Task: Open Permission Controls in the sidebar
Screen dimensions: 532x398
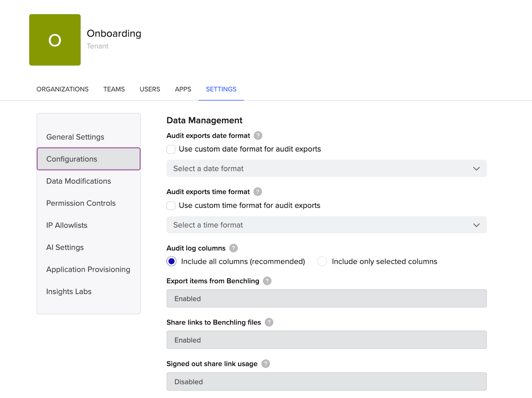Action: click(81, 203)
